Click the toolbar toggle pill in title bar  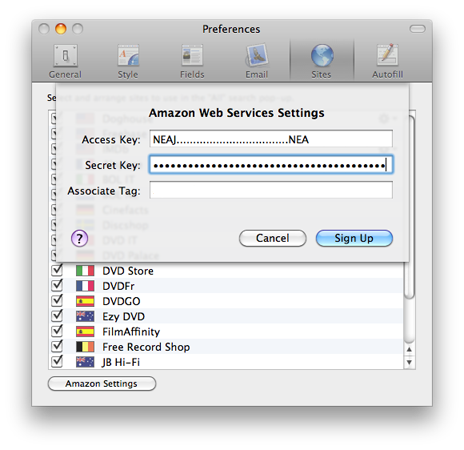click(417, 29)
